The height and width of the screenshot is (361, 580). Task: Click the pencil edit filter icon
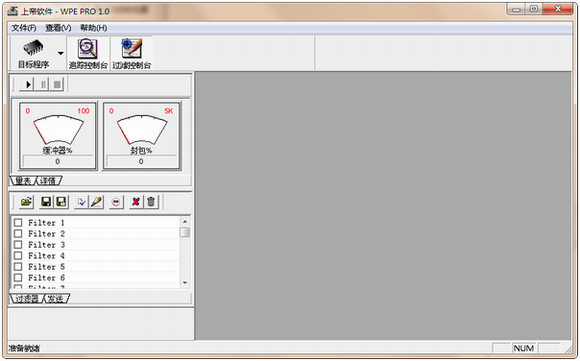[x=97, y=202]
